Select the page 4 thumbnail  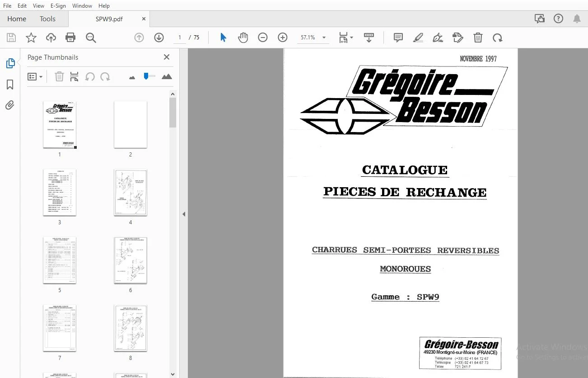(x=131, y=192)
